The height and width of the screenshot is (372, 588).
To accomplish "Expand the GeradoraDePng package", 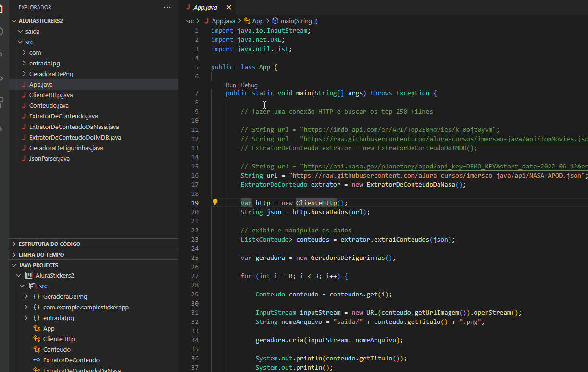I will tap(26, 296).
